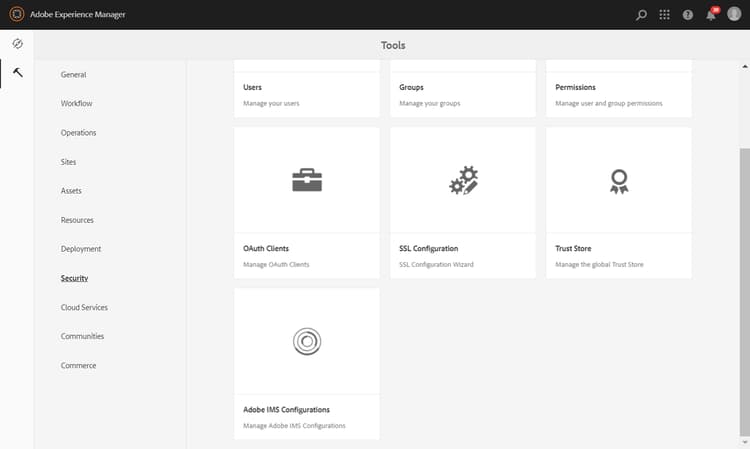The image size is (750, 449).
Task: Select Assets in the tools menu
Action: (71, 191)
